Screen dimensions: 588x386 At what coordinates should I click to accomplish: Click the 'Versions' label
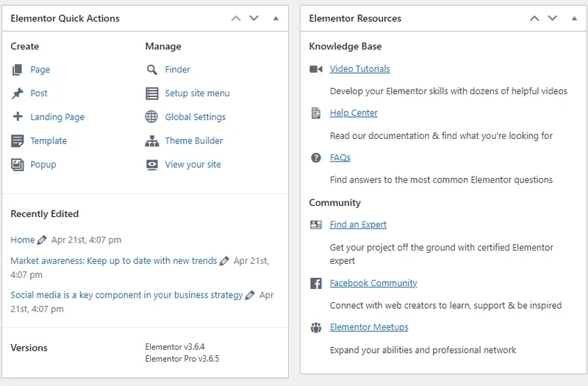point(29,348)
